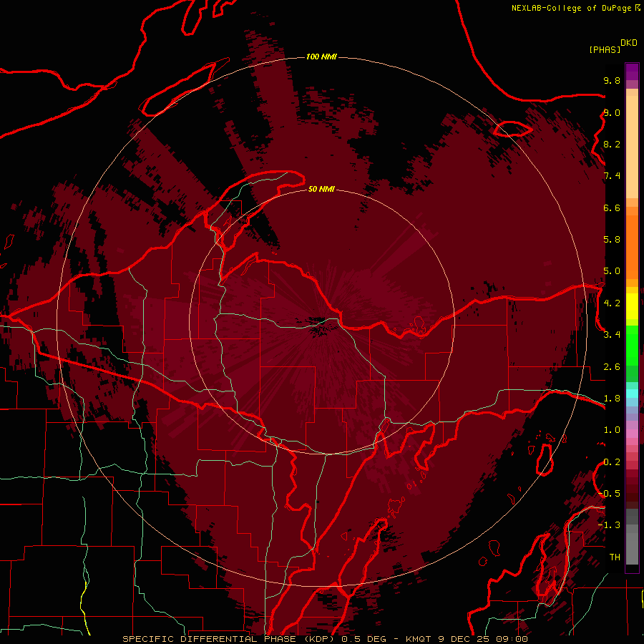The height and width of the screenshot is (644, 644).
Task: Click the TH threshold label
Action: tap(615, 557)
